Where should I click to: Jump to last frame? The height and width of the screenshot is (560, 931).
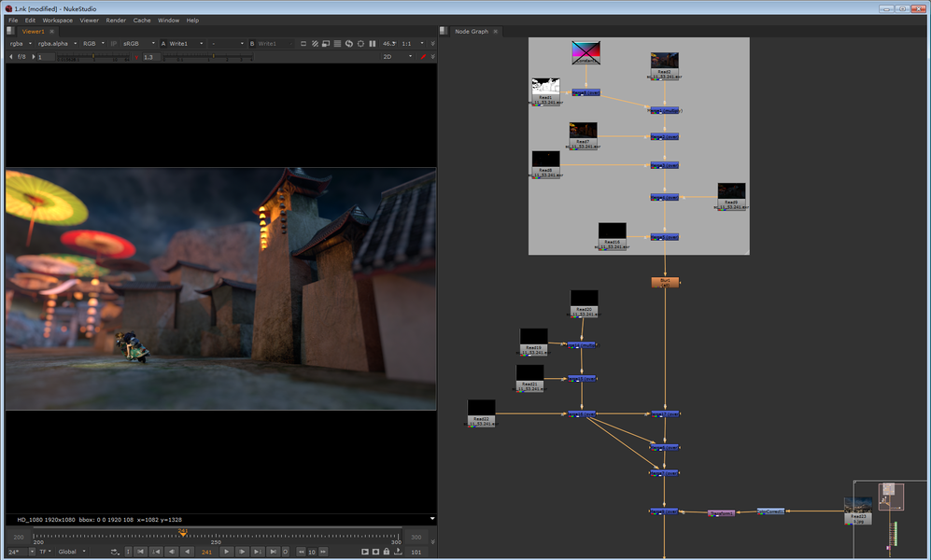pyautogui.click(x=273, y=552)
